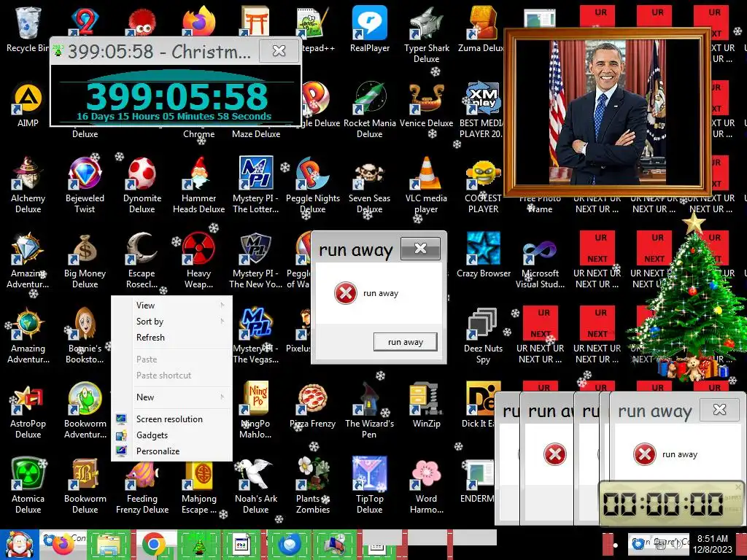Click the greyed-out Paste menu entry
The height and width of the screenshot is (560, 747).
tap(171, 359)
